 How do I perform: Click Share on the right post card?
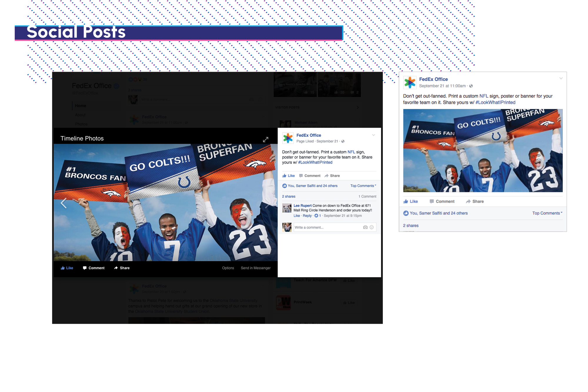click(x=475, y=201)
